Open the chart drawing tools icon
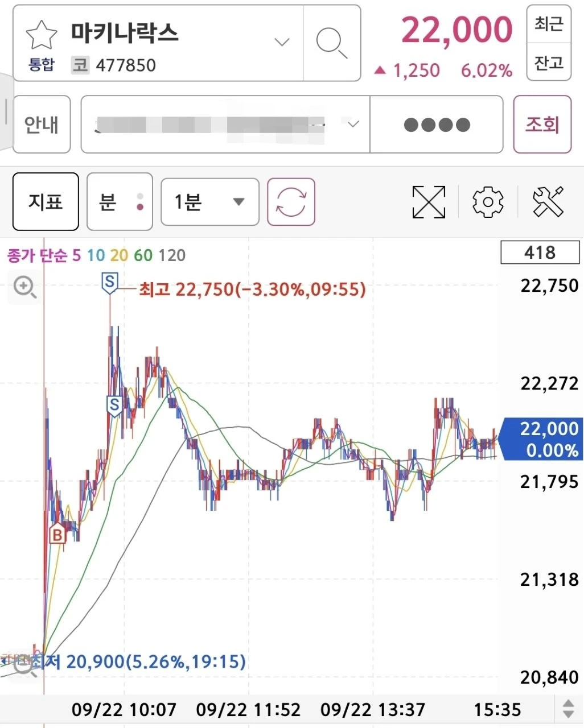Viewport: 584px width, 728px height. (x=548, y=202)
